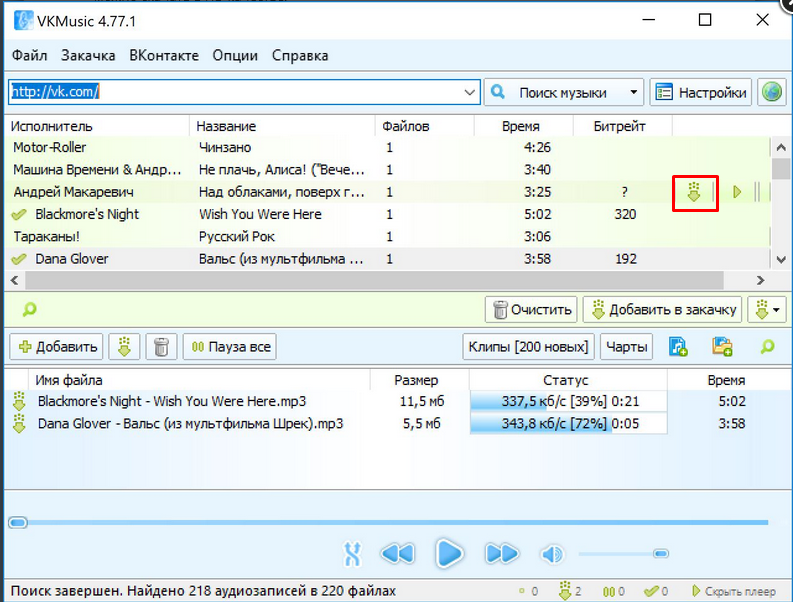Click the playback position slider handle
Image resolution: width=793 pixels, height=602 pixels.
pos(18,523)
